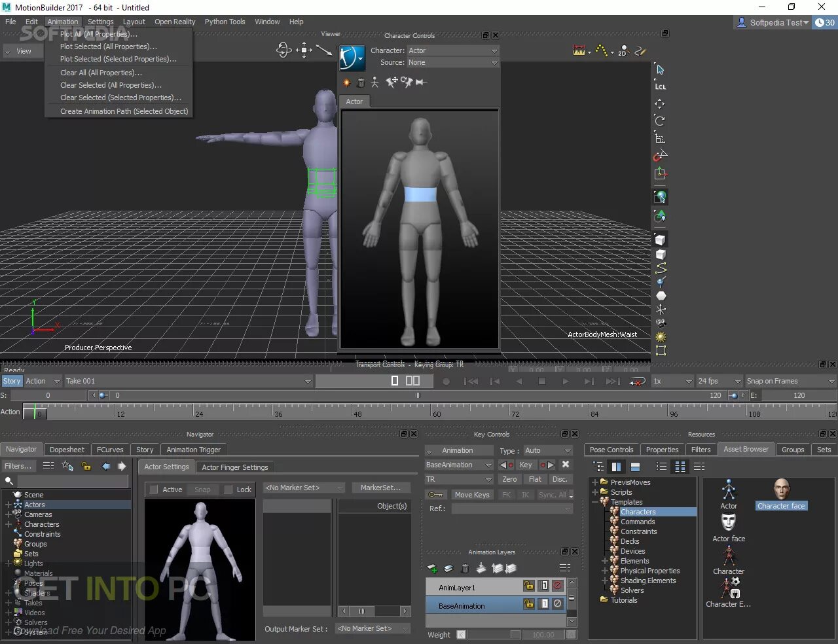Screen dimensions: 838x644
Task: Switch to the FCurves tab
Action: coord(110,450)
